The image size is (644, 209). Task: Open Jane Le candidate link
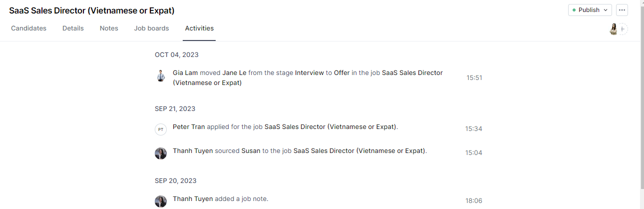[234, 73]
